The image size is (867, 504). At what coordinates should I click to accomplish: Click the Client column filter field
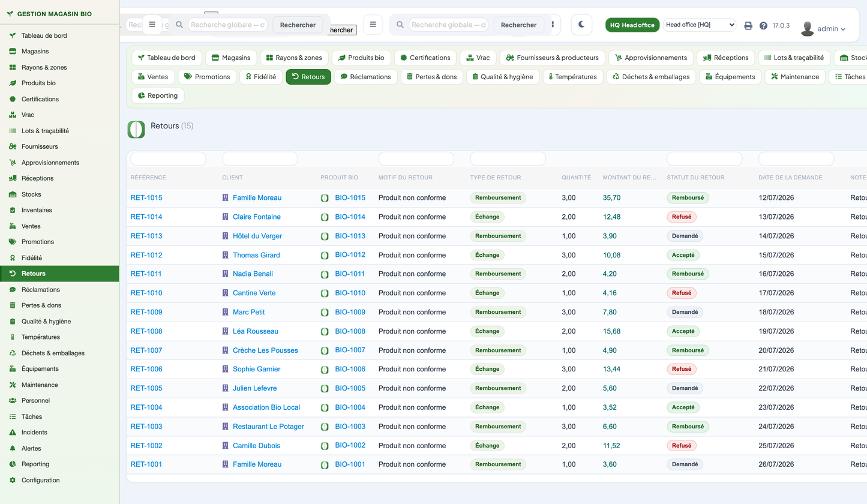click(x=260, y=159)
